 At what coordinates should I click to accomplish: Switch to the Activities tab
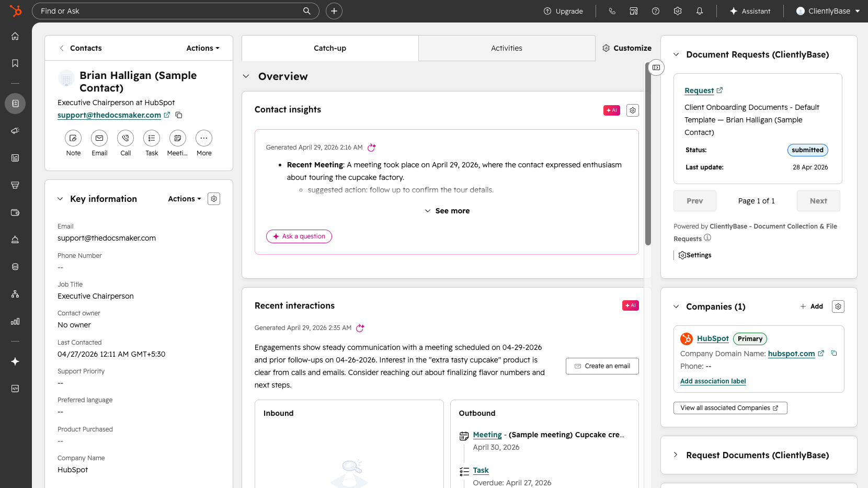507,48
